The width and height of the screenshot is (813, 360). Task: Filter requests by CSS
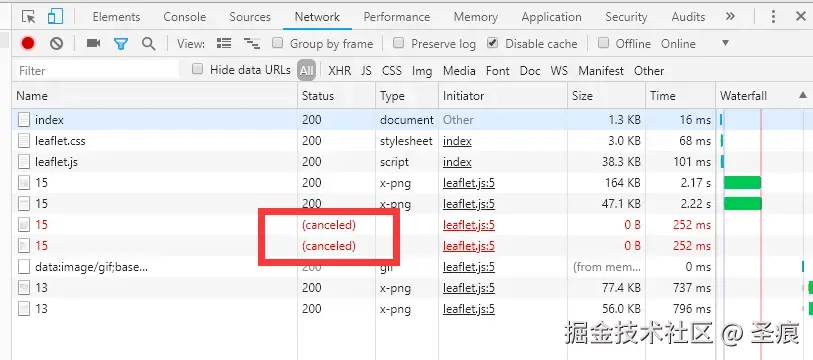click(x=392, y=71)
